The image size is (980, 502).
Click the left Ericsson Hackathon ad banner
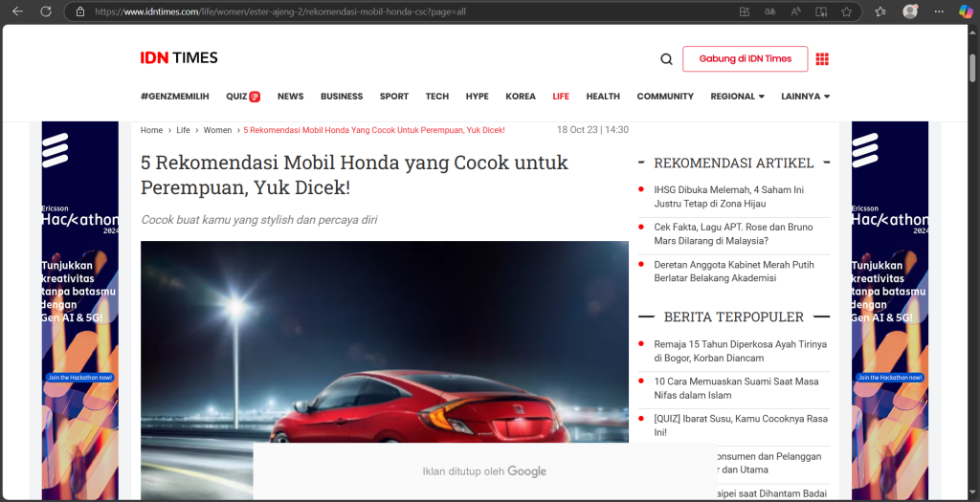[x=80, y=311]
